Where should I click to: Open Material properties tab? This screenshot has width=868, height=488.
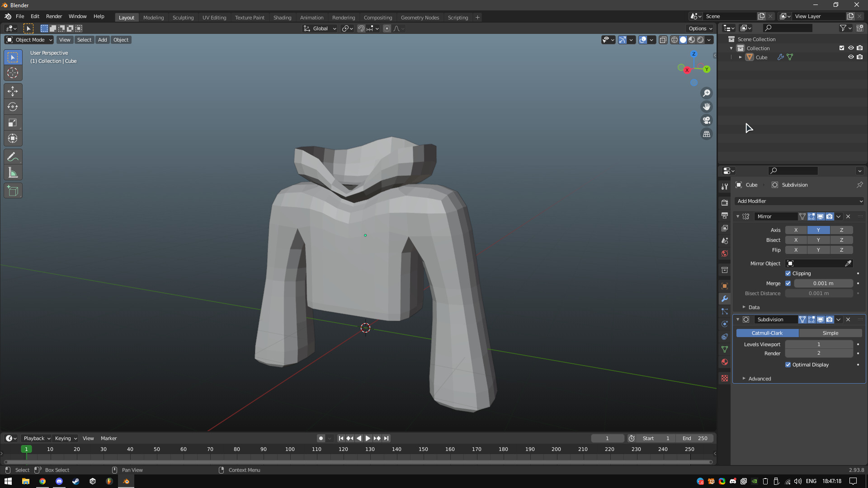pyautogui.click(x=725, y=362)
